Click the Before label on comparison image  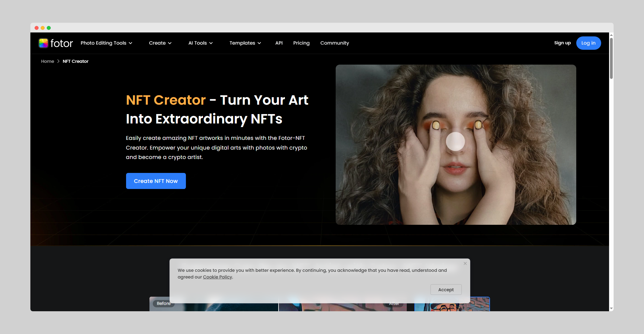164,303
